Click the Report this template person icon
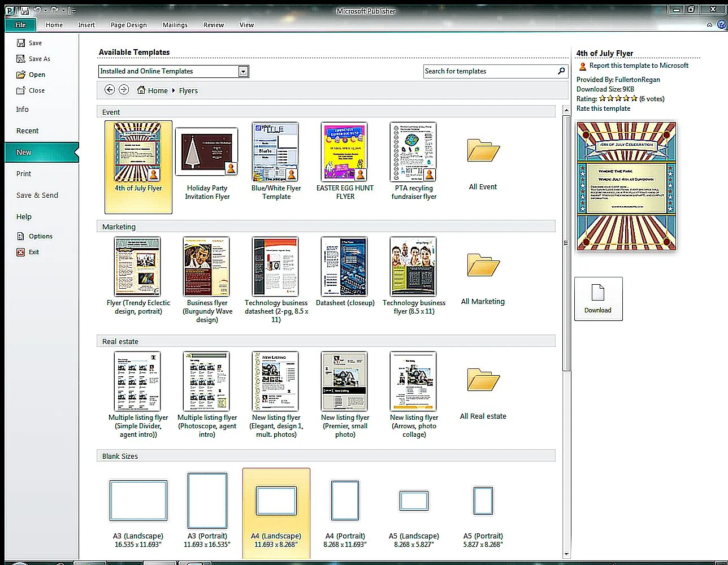The width and height of the screenshot is (728, 565). [583, 66]
